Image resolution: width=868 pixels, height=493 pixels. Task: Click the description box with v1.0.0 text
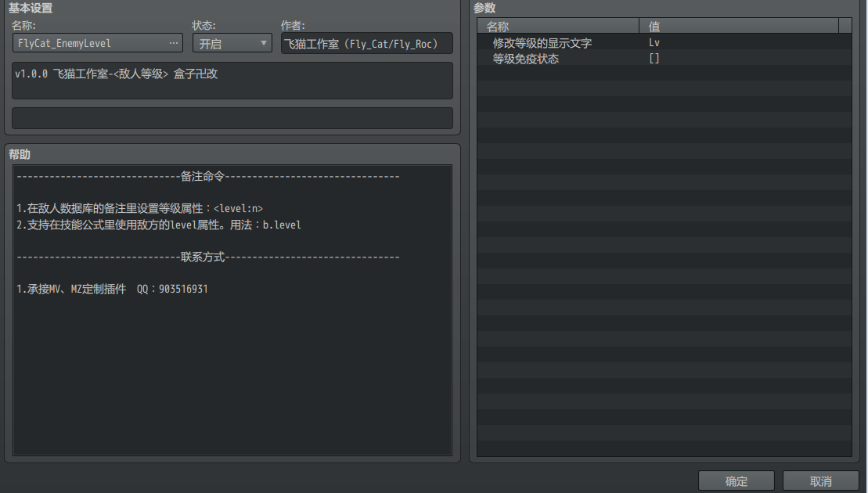tap(232, 81)
